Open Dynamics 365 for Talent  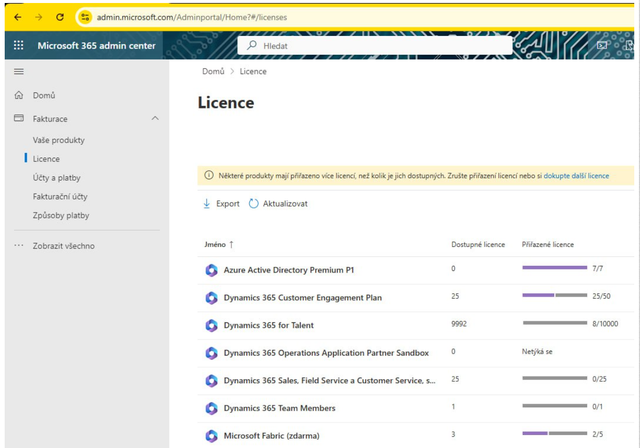[269, 326]
